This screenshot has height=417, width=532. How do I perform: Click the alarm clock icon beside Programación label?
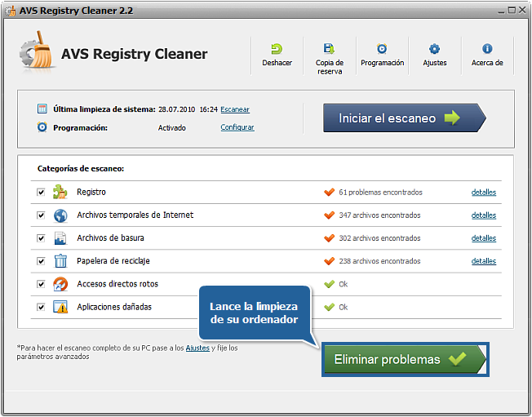[x=42, y=127]
